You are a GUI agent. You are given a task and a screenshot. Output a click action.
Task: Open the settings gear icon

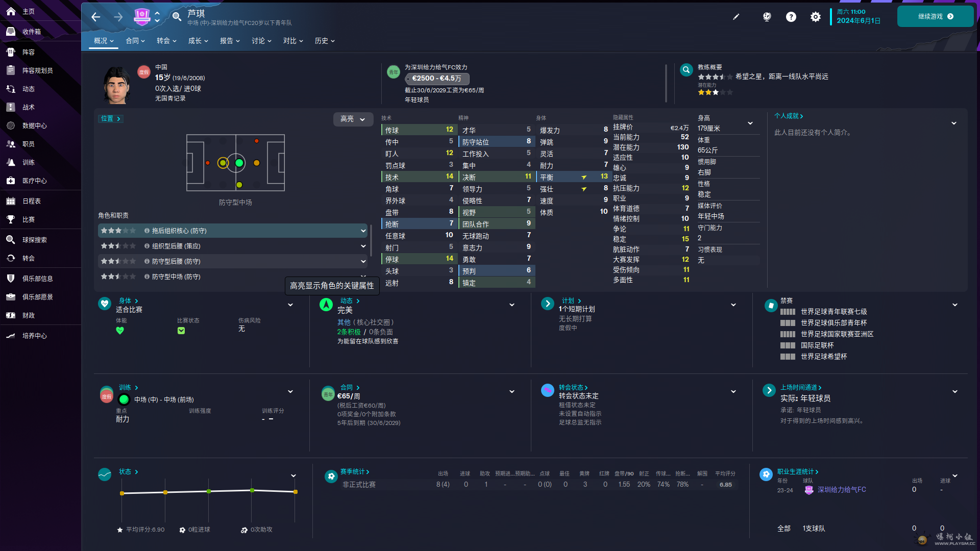[816, 17]
